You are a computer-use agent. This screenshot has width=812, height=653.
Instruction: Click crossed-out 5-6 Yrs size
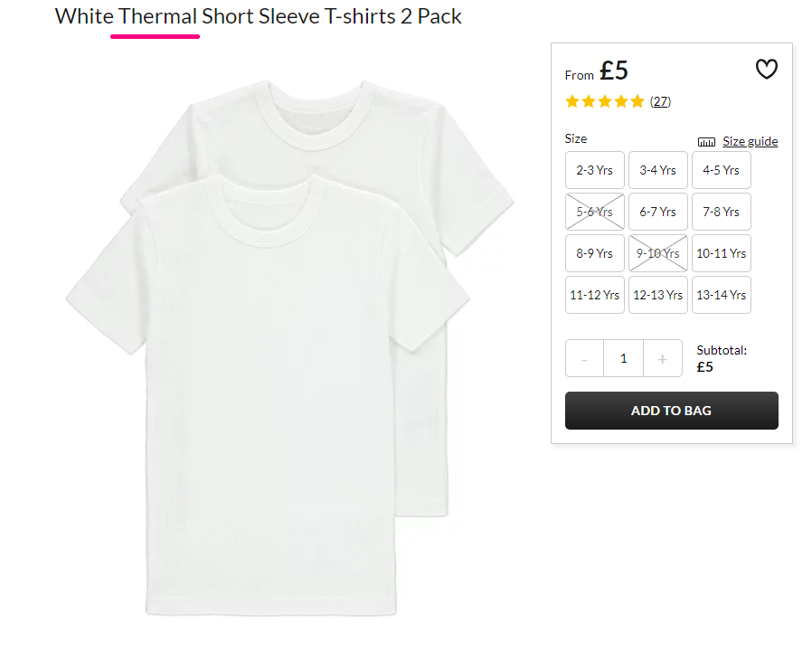tap(594, 212)
